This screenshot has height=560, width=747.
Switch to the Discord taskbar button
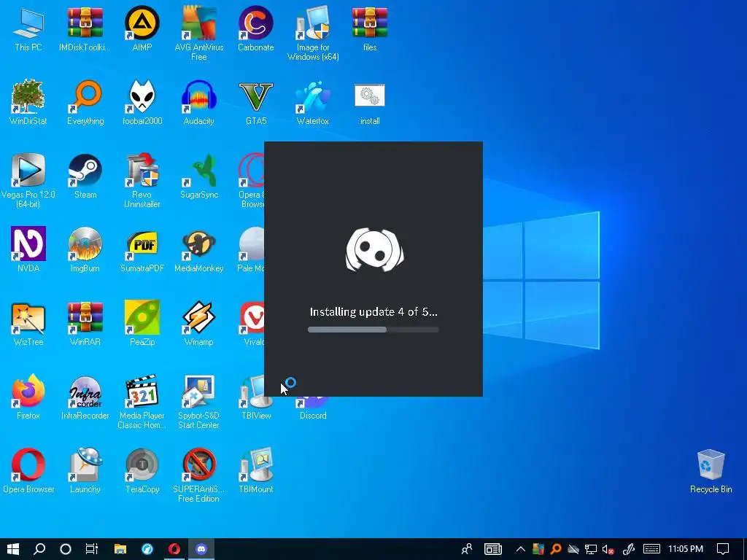click(201, 549)
